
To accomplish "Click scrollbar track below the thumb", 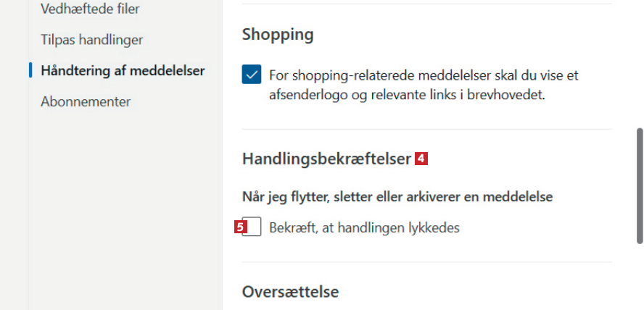I will tap(639, 279).
